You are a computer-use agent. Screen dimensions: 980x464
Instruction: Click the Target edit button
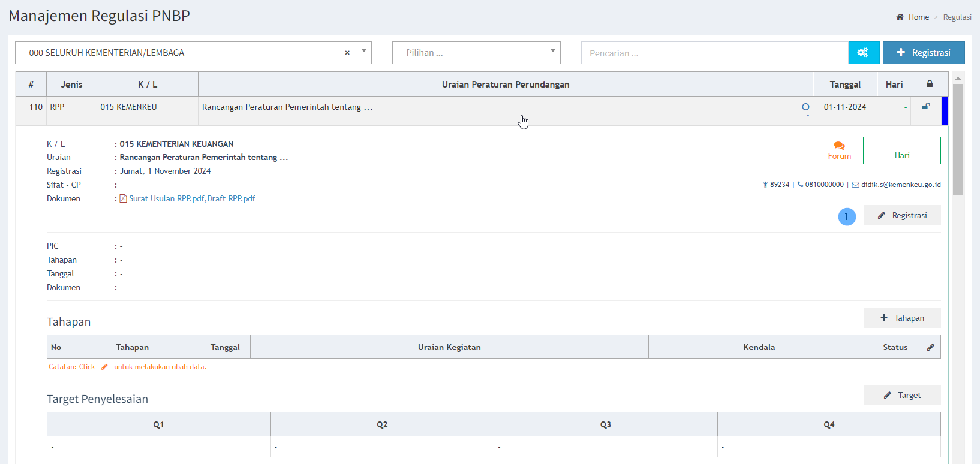(901, 395)
